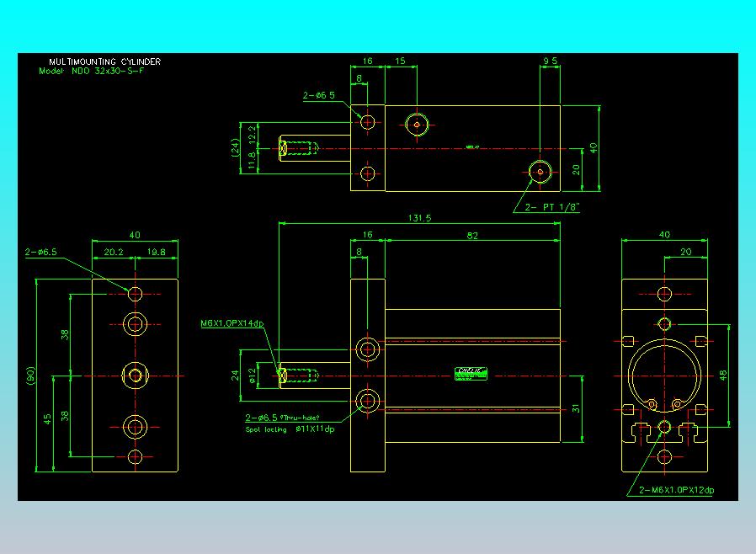This screenshot has width=756, height=554.
Task: Select the "2-ø6.5 Thru-hole" annotation
Action: point(282,418)
